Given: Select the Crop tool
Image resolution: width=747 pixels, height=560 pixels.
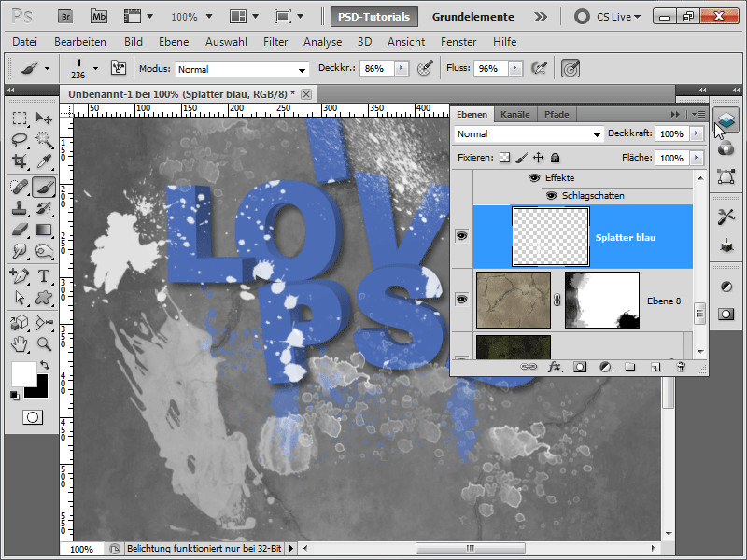Looking at the screenshot, I should point(20,161).
